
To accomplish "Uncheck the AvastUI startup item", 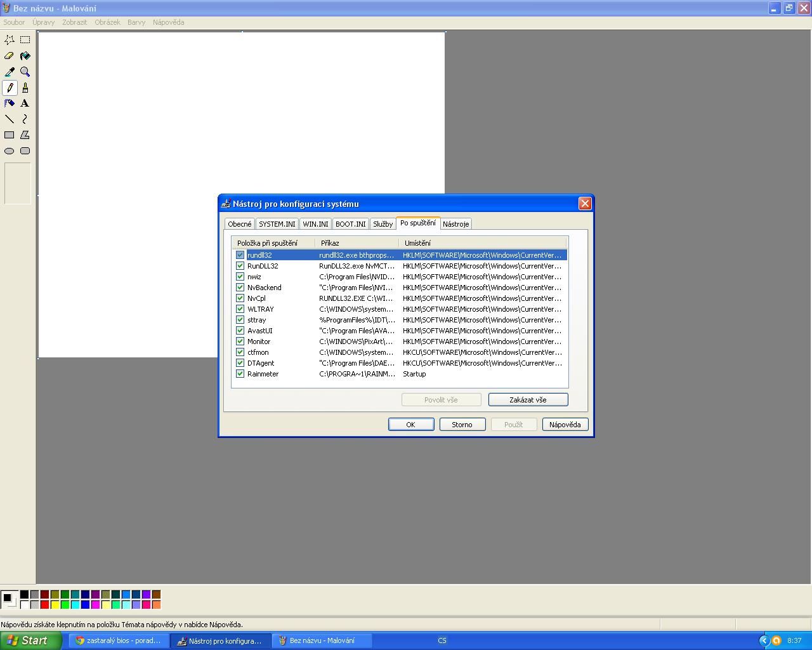I will point(240,331).
